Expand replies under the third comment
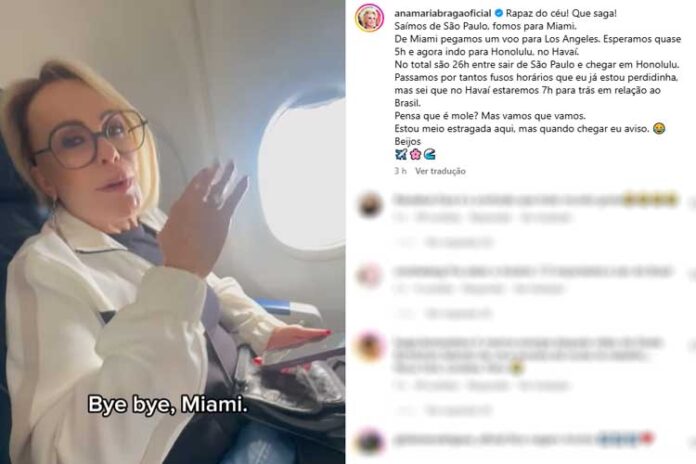This screenshot has height=464, width=696. pos(459,410)
